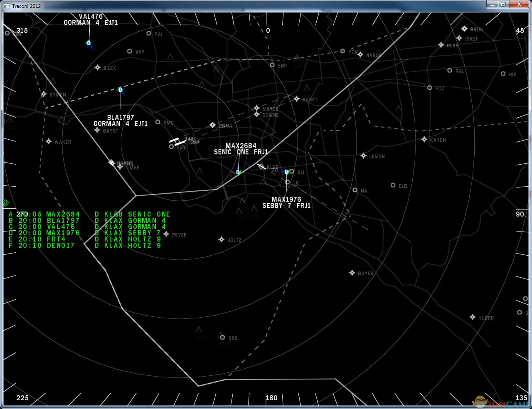The width and height of the screenshot is (532, 409).
Task: Click the HOLTZ waypoint fix symbol
Action: click(222, 239)
